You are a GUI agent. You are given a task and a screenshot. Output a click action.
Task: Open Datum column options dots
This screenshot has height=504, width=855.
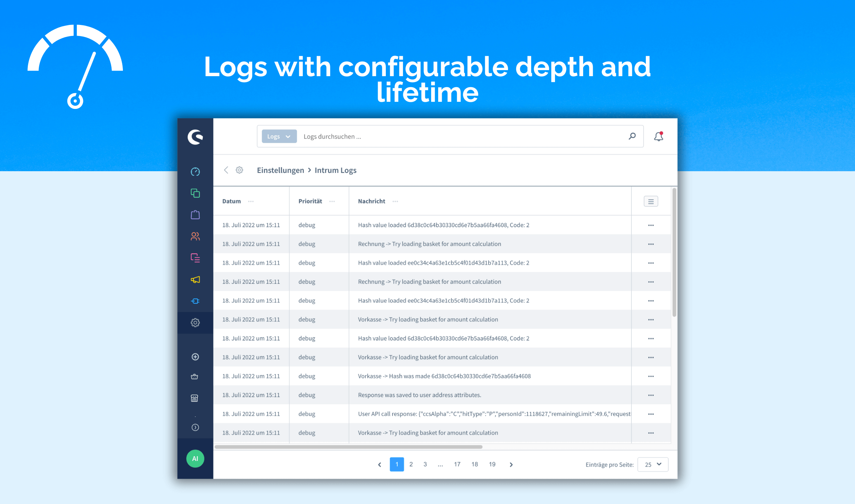pos(251,201)
